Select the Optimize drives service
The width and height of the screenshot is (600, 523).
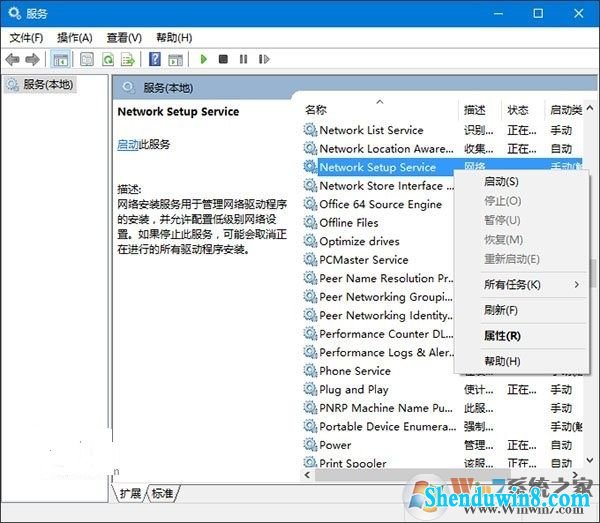pos(378,241)
